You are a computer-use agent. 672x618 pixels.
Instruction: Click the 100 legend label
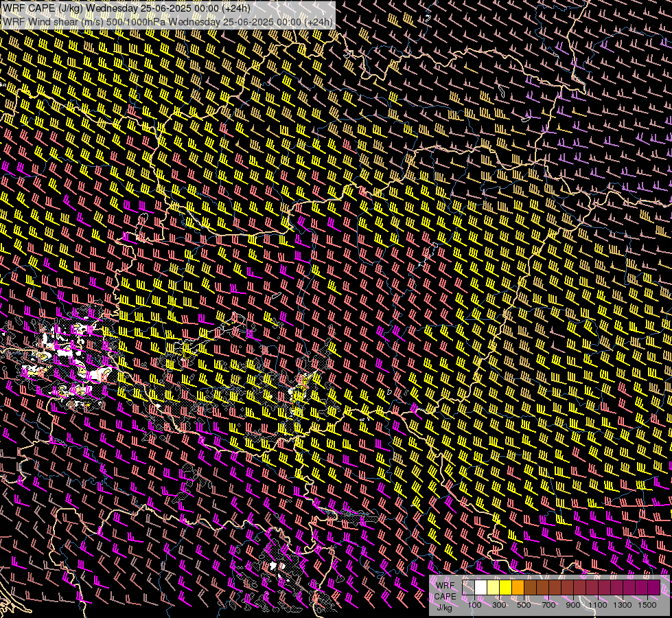(x=474, y=605)
